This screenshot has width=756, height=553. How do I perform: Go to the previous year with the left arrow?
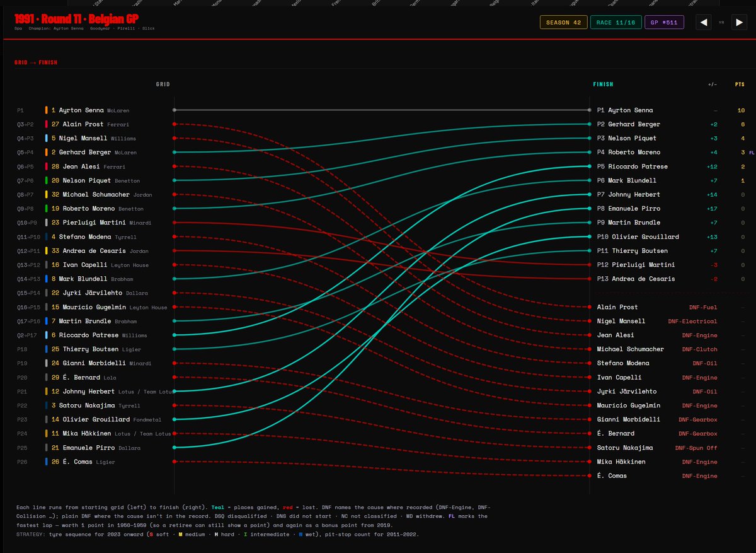(704, 23)
